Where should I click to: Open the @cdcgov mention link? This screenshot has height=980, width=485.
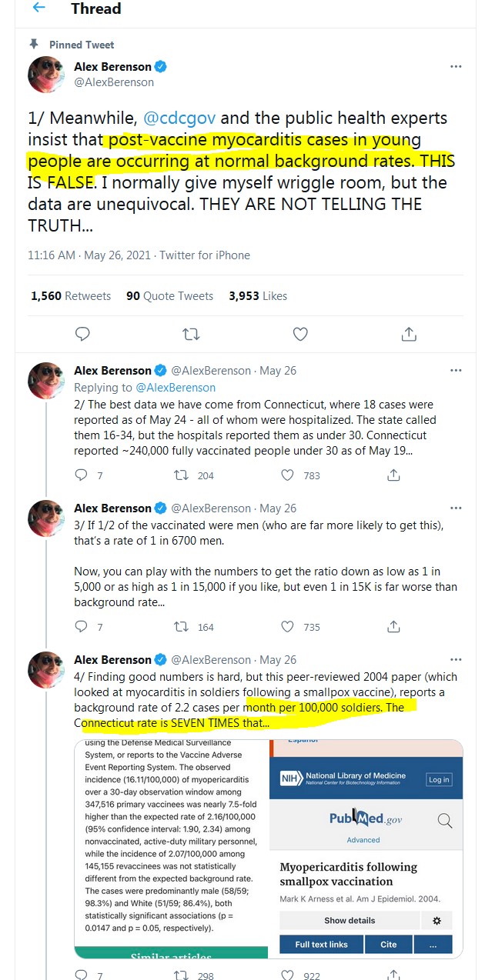(x=180, y=118)
